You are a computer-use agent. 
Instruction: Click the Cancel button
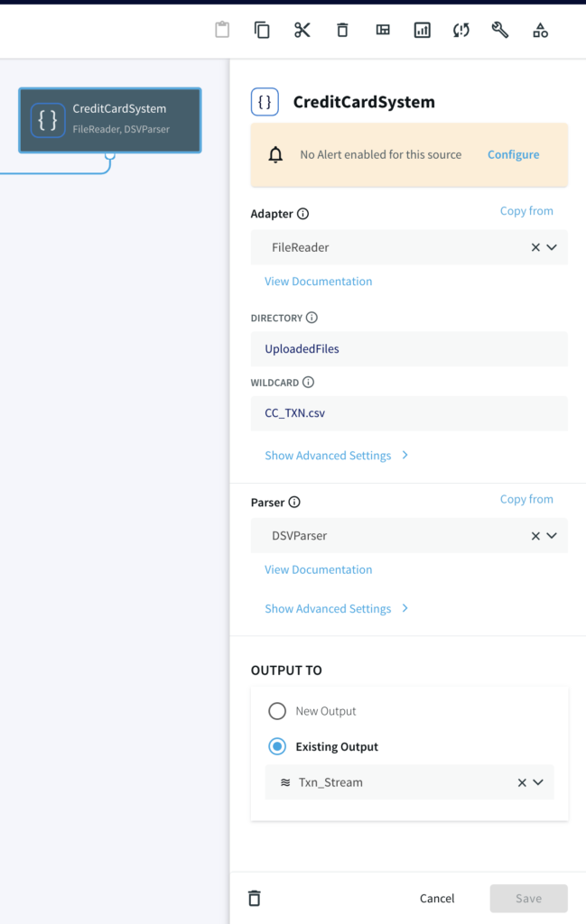point(437,898)
